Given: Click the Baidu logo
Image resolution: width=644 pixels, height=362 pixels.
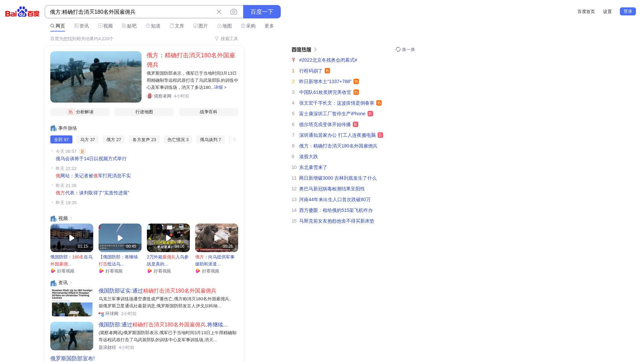Looking at the screenshot, I should coord(22,12).
